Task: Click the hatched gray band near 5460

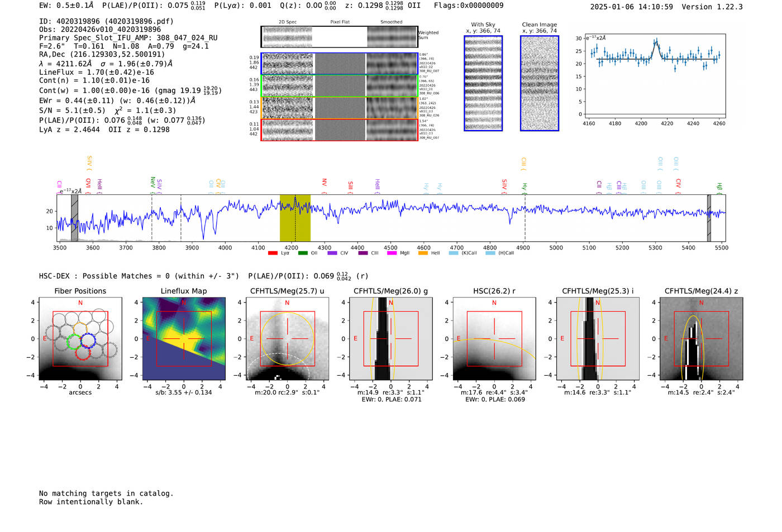Action: tap(709, 218)
